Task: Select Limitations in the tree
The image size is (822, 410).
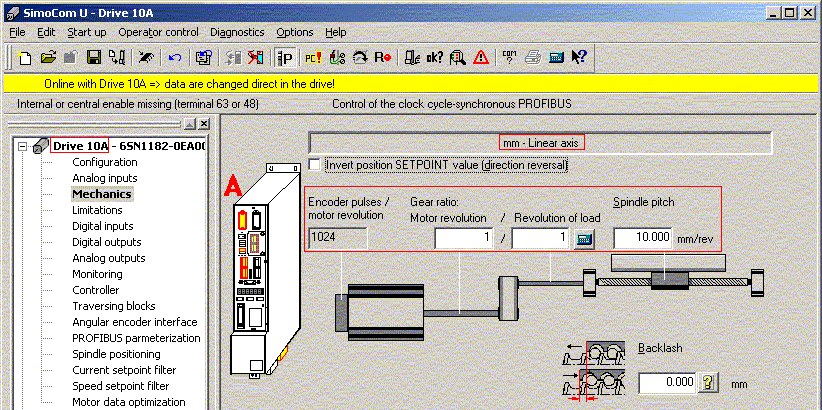Action: click(98, 210)
